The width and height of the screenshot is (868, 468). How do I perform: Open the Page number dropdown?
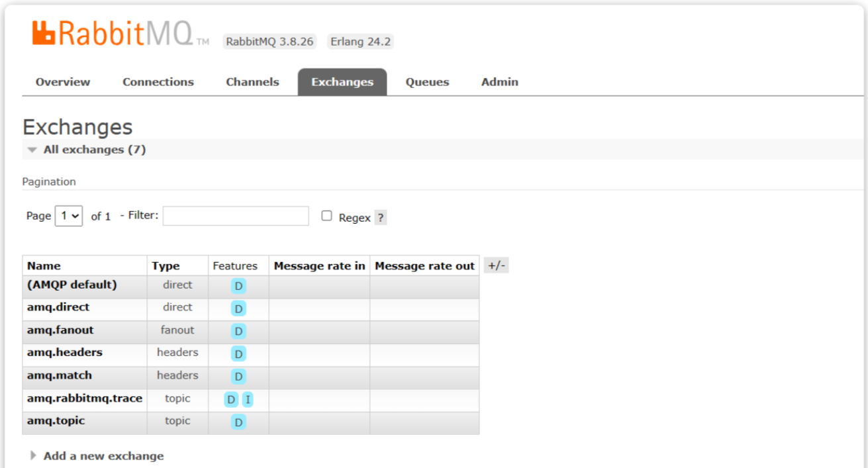point(69,216)
